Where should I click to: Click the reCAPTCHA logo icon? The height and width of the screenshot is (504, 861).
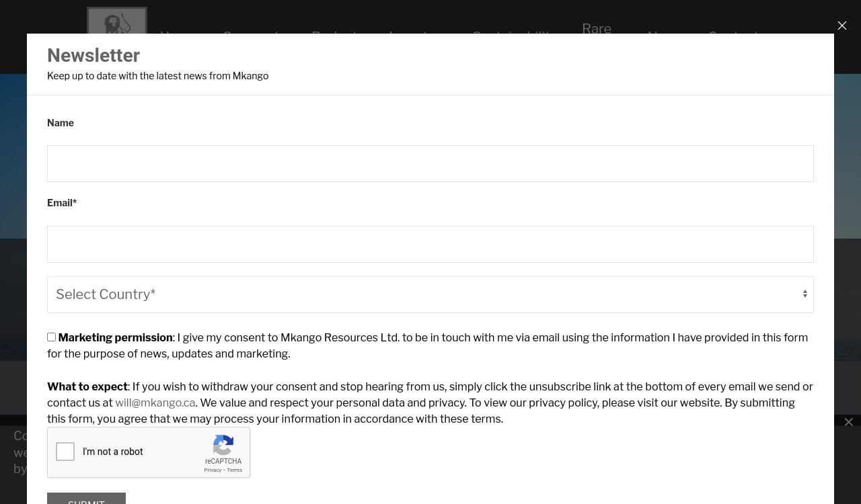pyautogui.click(x=223, y=444)
